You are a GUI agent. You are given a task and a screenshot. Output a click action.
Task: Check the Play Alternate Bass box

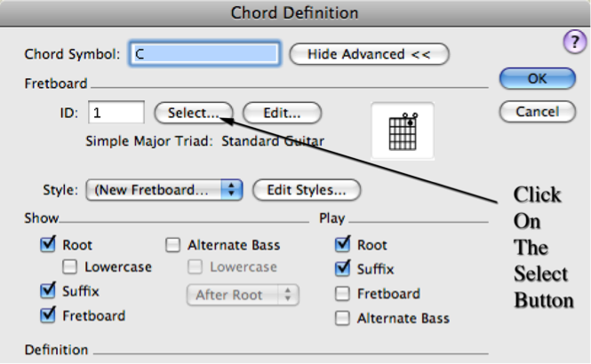click(342, 318)
